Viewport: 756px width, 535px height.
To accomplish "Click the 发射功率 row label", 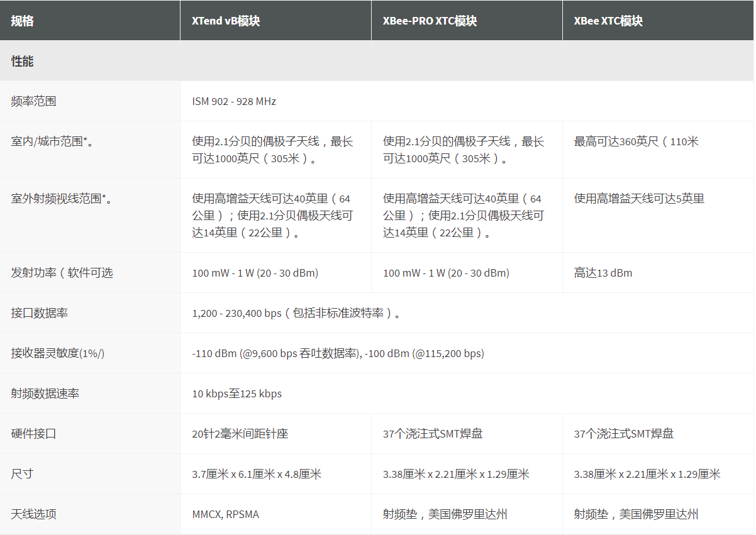I will pos(62,273).
